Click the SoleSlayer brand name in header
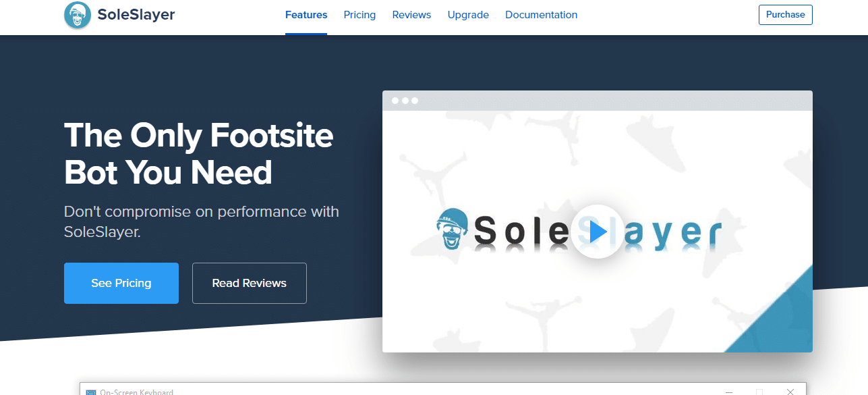 [136, 15]
